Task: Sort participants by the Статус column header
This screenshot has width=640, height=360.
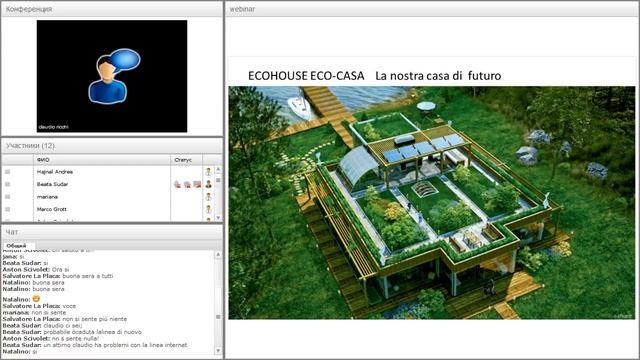Action: [187, 160]
